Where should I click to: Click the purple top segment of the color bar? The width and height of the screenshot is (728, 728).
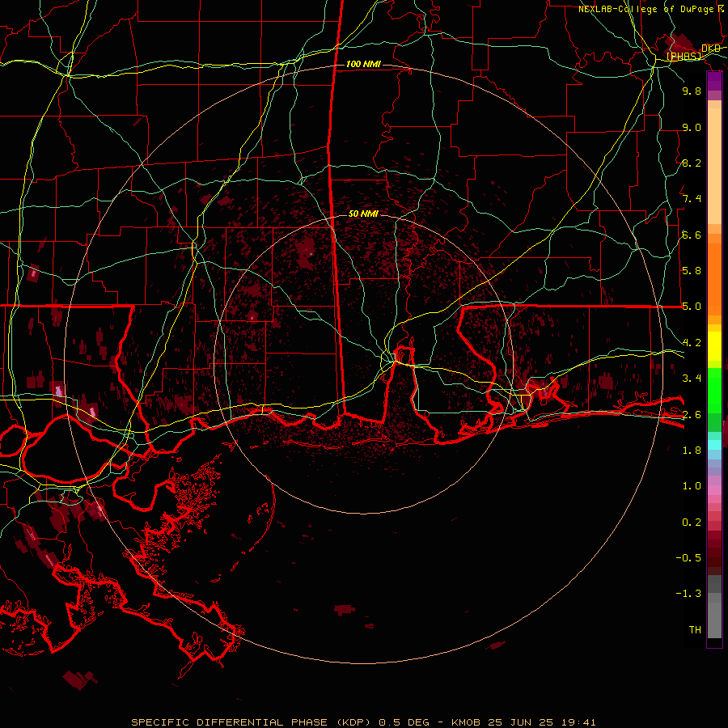714,81
